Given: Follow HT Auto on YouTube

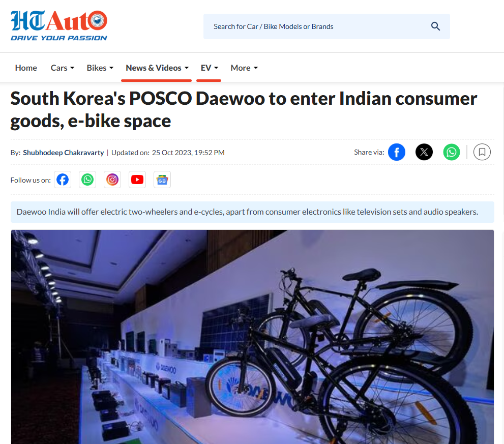Looking at the screenshot, I should tap(137, 180).
